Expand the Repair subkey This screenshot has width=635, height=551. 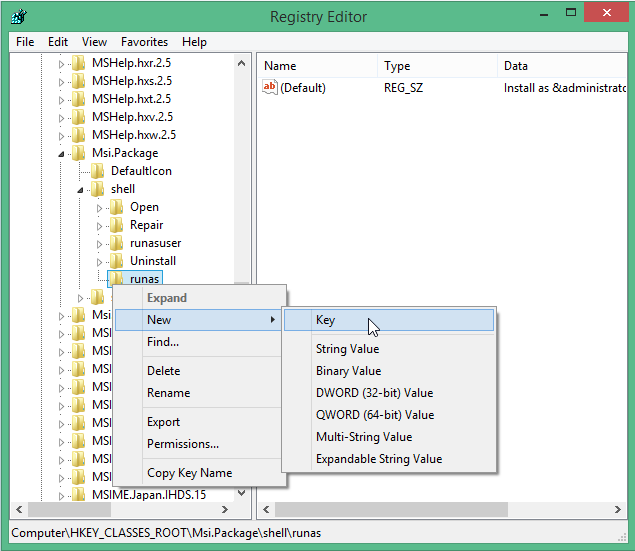pyautogui.click(x=99, y=226)
